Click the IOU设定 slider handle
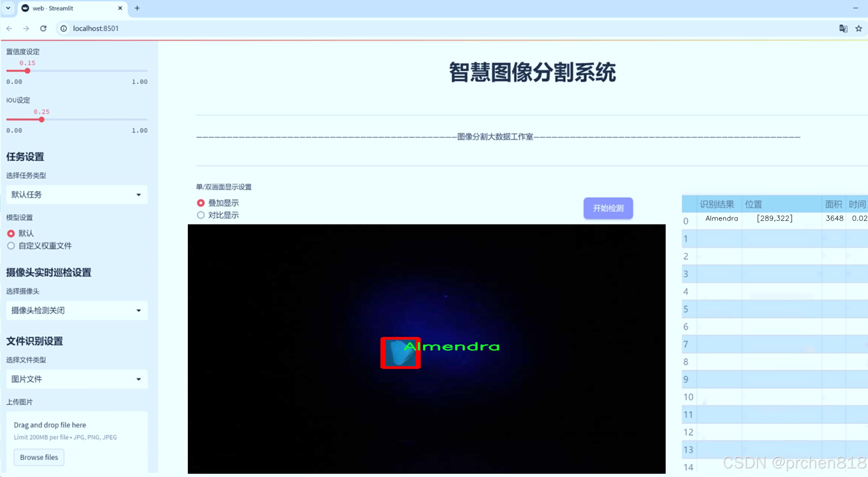 (x=42, y=120)
